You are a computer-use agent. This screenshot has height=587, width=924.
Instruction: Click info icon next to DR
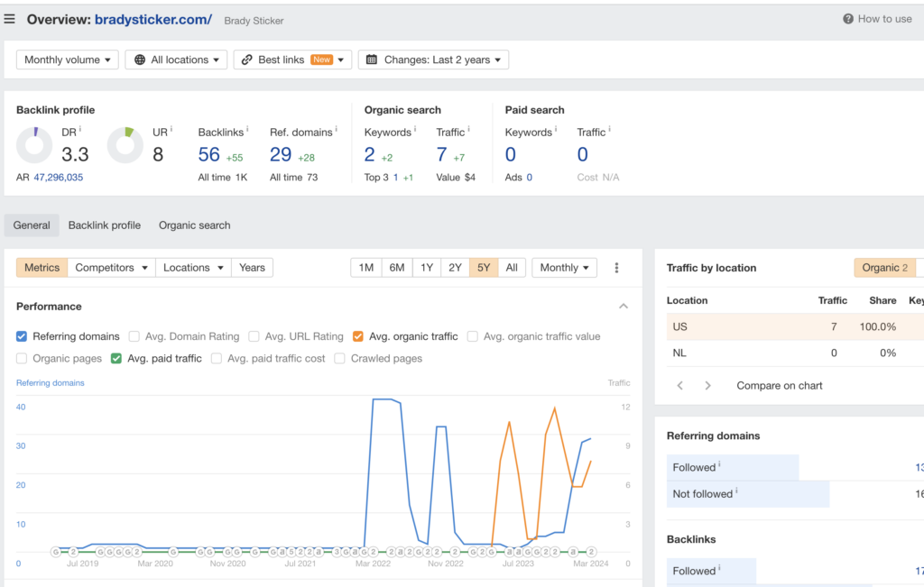(80, 129)
